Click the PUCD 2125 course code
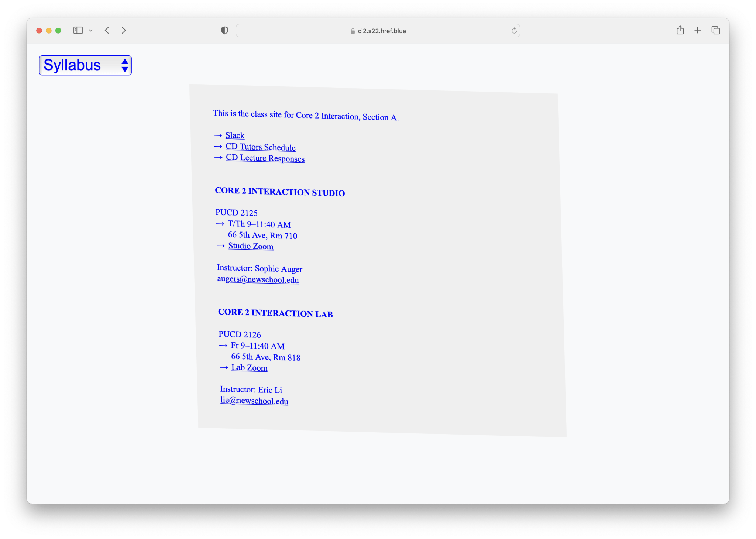The height and width of the screenshot is (539, 756). point(236,213)
